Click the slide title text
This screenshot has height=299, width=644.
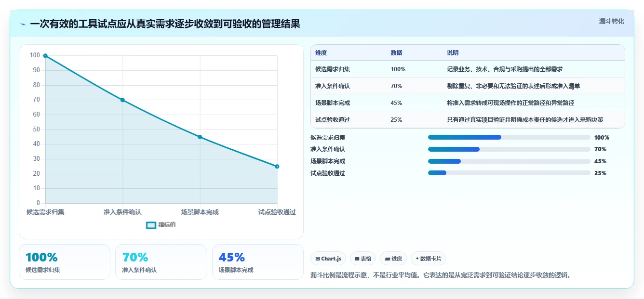165,24
